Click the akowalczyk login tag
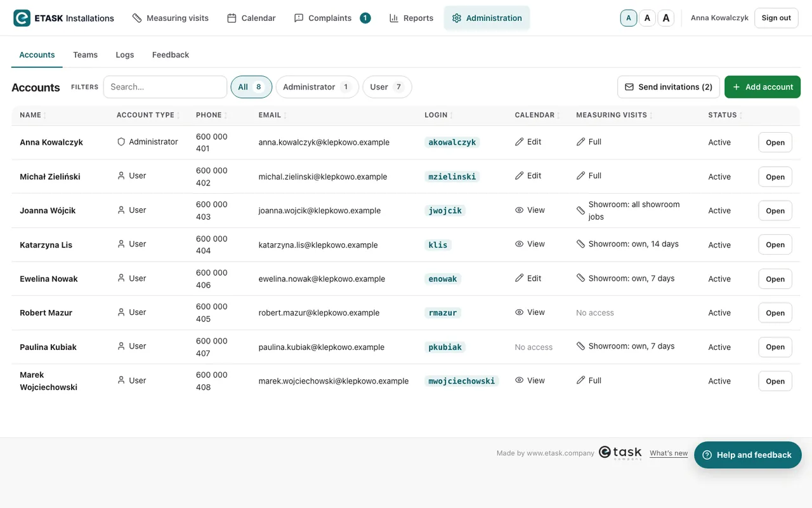The image size is (812, 508). 452,142
